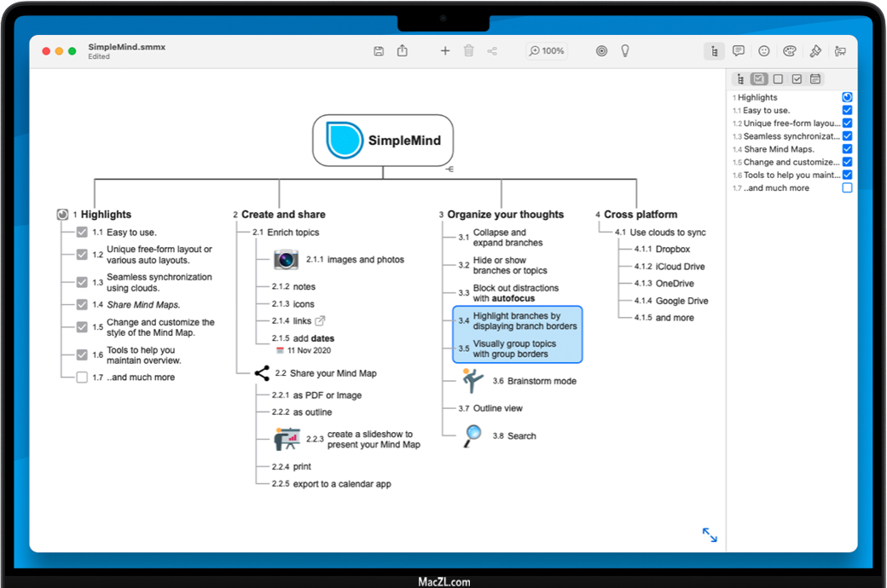Viewport: 887px width, 588px height.
Task: Toggle the 1.4 Share Mind Maps checkbox on canvas
Action: tap(82, 304)
